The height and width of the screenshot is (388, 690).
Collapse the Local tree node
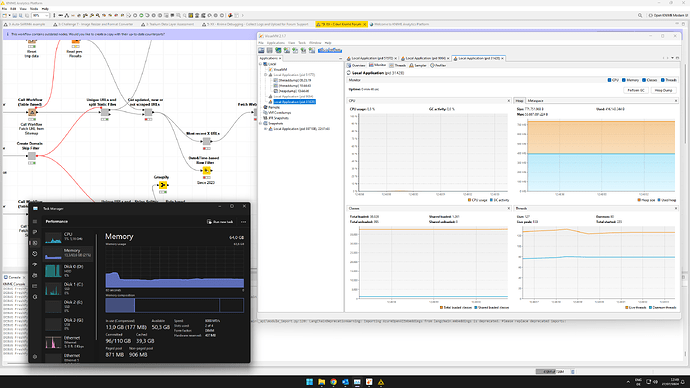pos(261,64)
